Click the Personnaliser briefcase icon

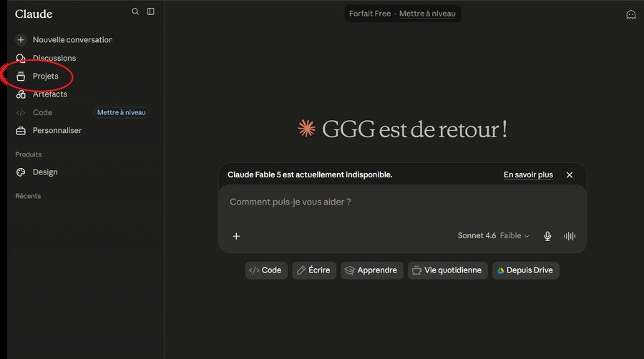(21, 130)
